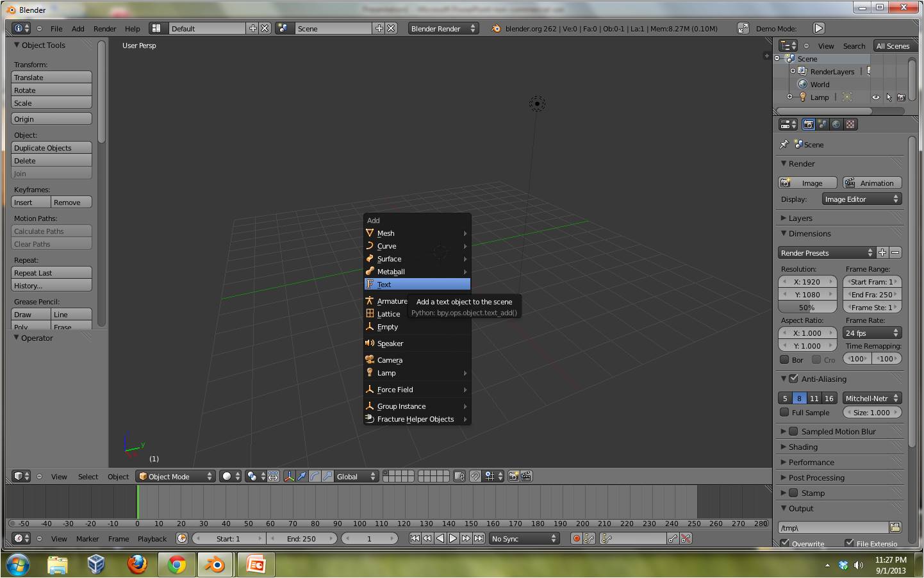Jump to the last frame
This screenshot has width=924, height=578.
[479, 538]
